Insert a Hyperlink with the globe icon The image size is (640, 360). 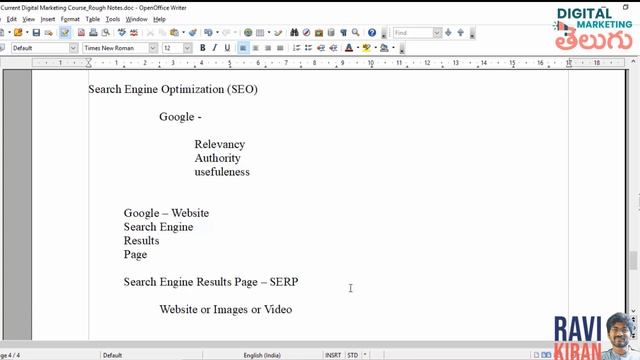click(248, 33)
